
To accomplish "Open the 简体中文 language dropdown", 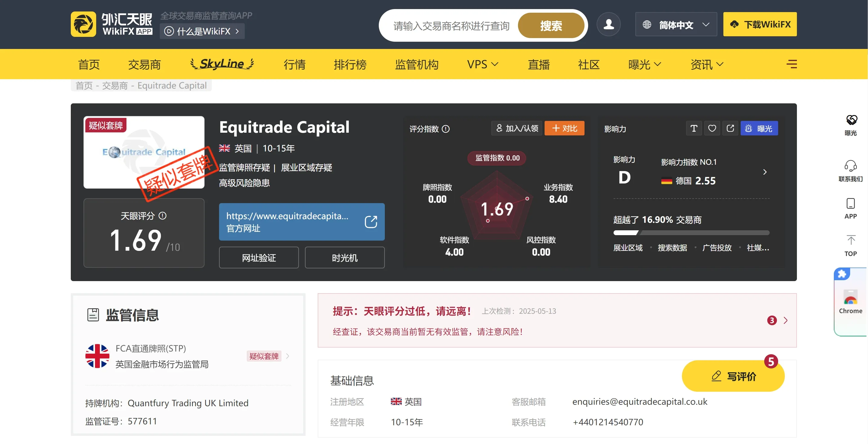I will (x=676, y=24).
